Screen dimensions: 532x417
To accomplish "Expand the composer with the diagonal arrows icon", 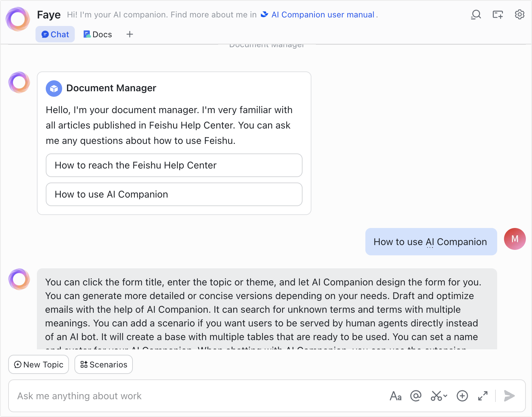I will 482,396.
